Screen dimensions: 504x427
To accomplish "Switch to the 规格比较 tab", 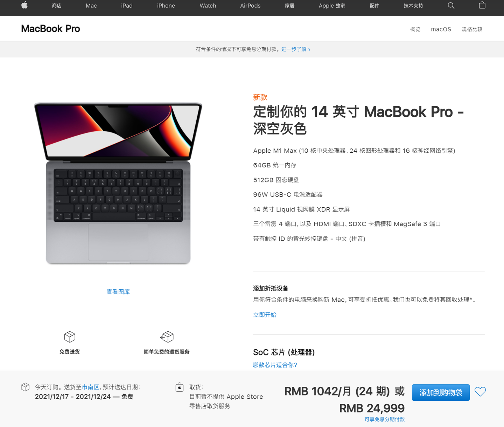I will pyautogui.click(x=472, y=29).
